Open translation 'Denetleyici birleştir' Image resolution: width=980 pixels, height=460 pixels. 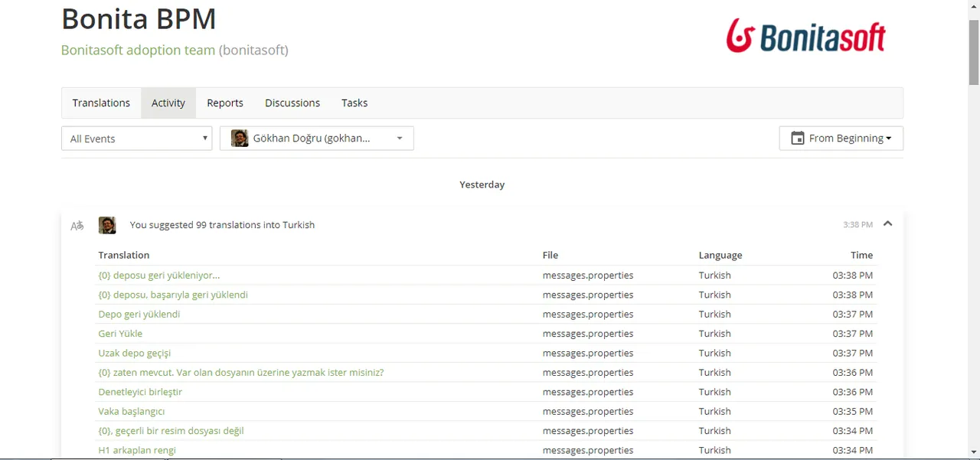click(x=140, y=392)
